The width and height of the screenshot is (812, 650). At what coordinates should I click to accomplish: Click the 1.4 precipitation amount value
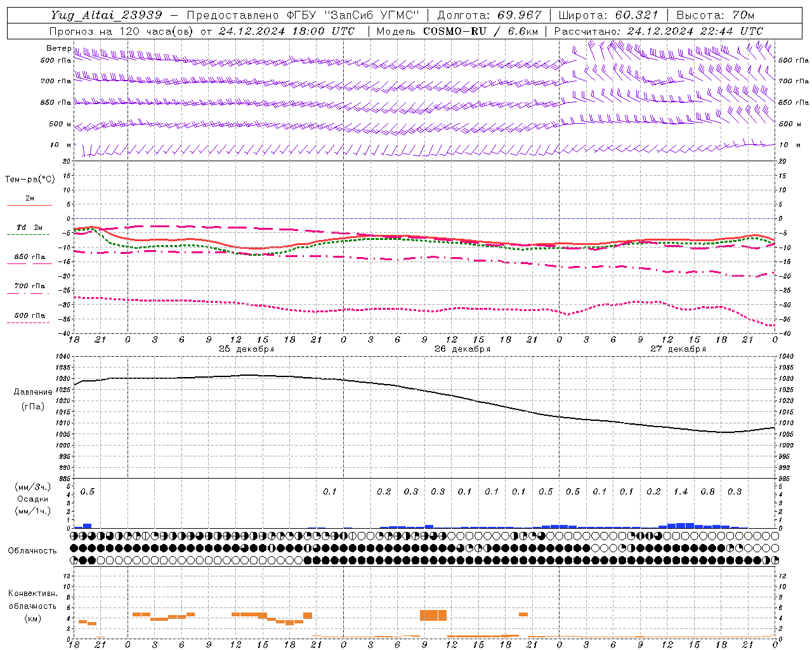[x=681, y=492]
